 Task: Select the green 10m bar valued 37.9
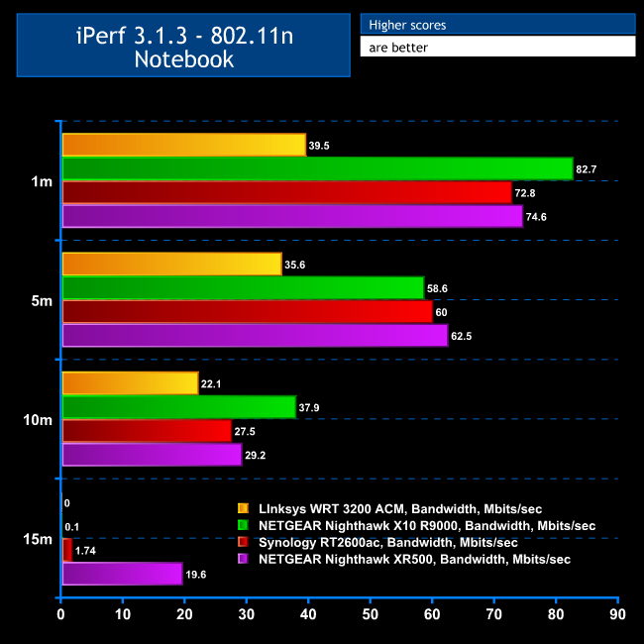(179, 406)
